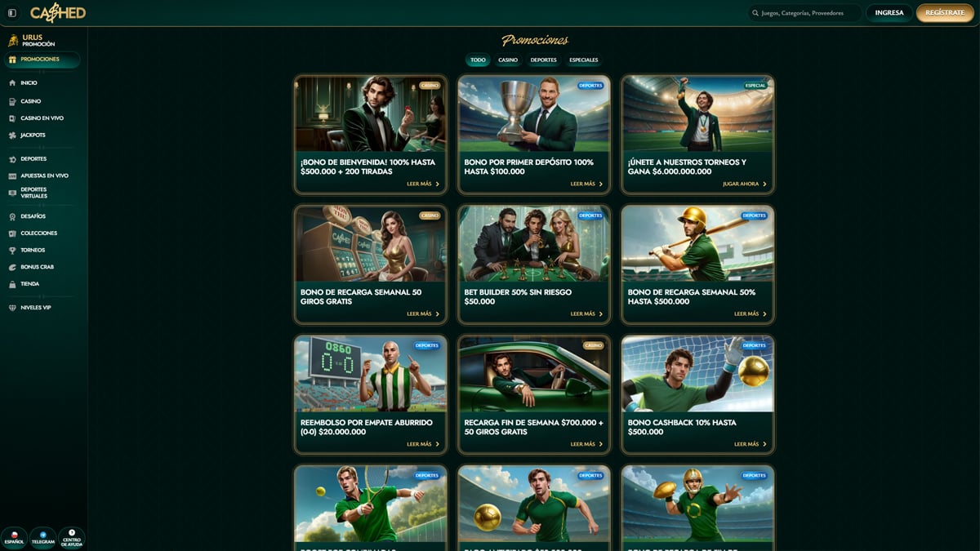Click Leer Más on Bono Cashback 10% card
The image size is (980, 551).
click(750, 444)
